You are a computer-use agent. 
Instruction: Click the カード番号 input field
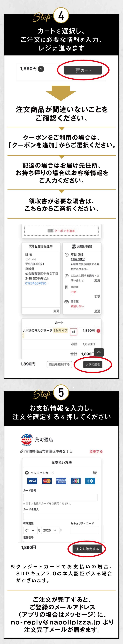click(61, 497)
